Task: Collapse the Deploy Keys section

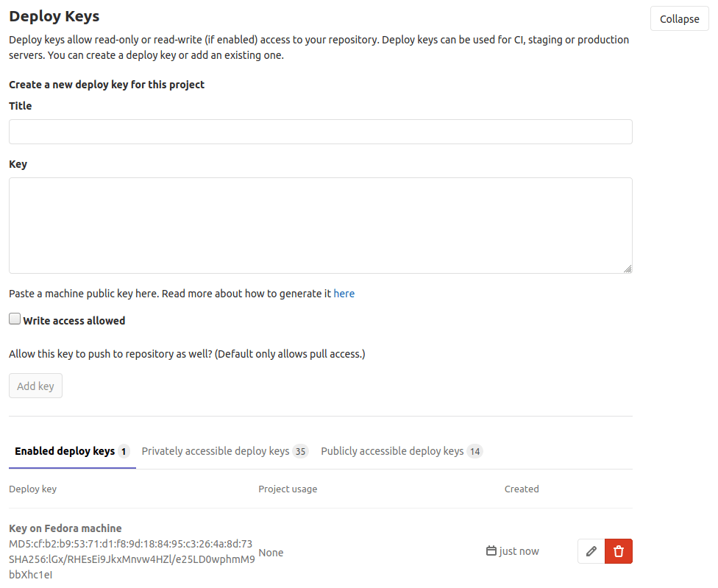Action: (x=678, y=18)
